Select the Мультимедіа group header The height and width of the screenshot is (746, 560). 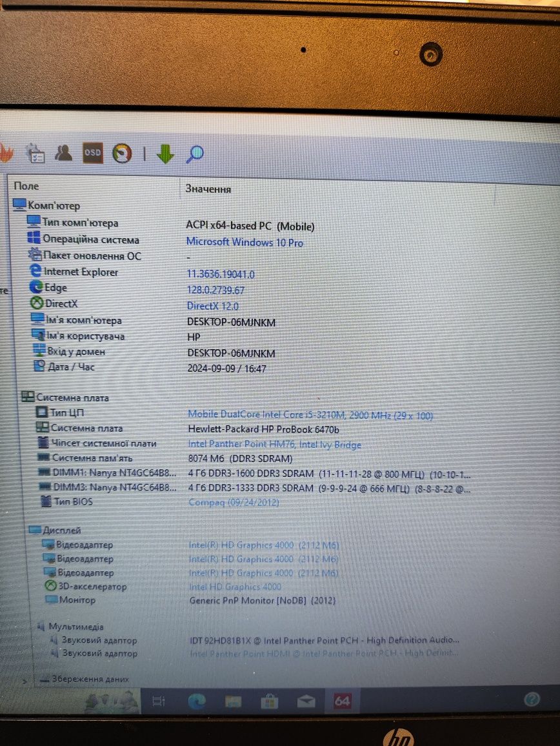click(70, 627)
